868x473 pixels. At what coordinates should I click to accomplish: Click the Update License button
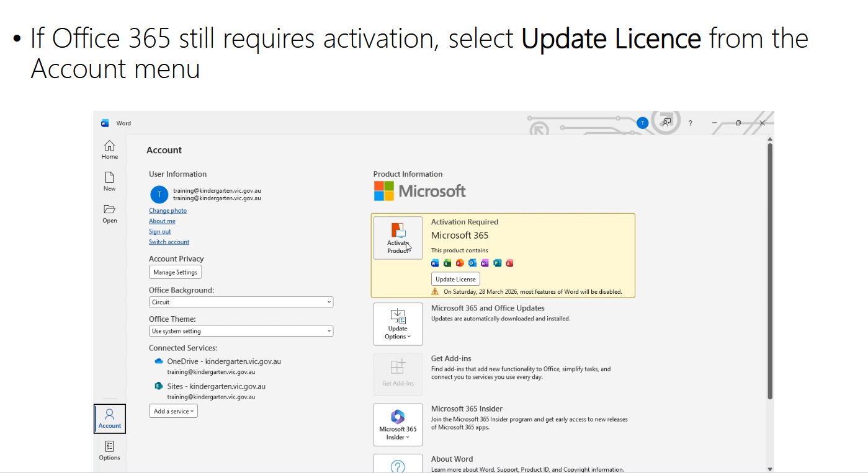tap(455, 279)
